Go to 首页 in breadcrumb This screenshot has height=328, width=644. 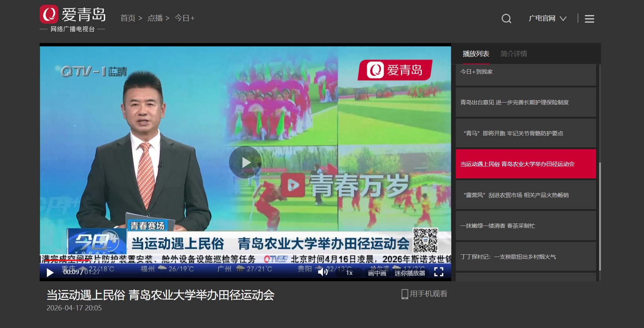tap(128, 18)
